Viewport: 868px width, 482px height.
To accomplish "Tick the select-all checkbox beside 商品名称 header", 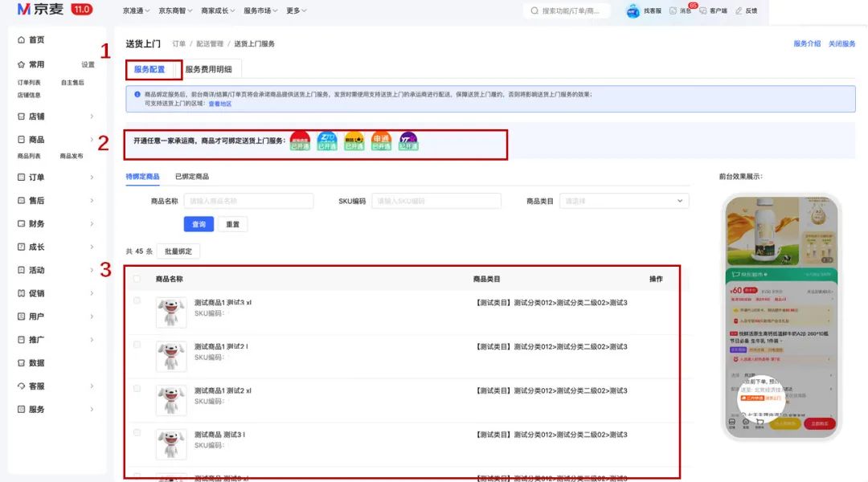I will [137, 279].
